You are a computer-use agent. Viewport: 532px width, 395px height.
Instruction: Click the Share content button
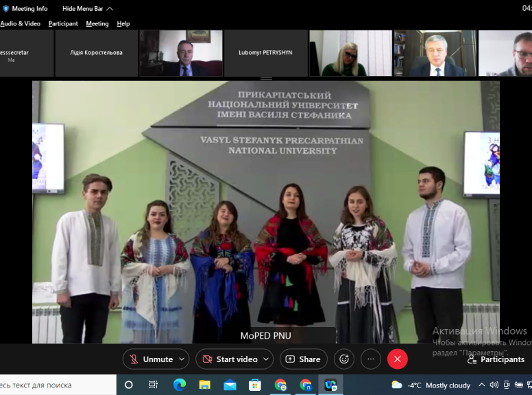[302, 359]
